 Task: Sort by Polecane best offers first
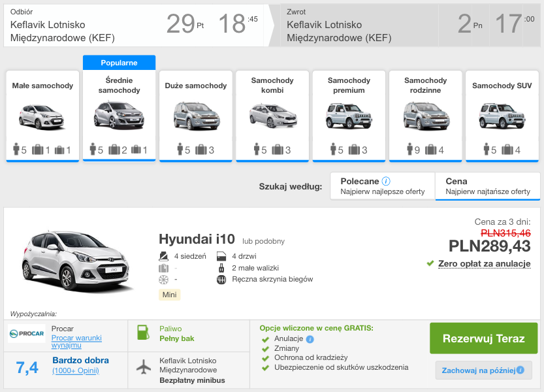383,186
